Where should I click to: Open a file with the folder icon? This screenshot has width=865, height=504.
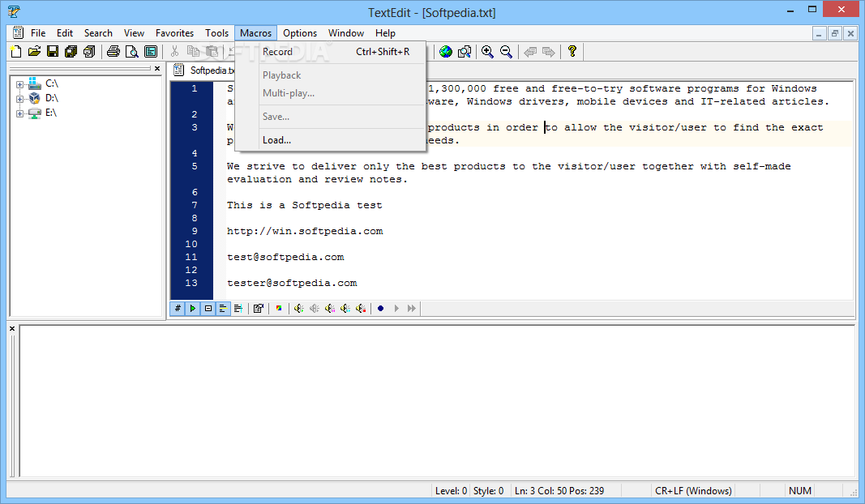point(34,52)
